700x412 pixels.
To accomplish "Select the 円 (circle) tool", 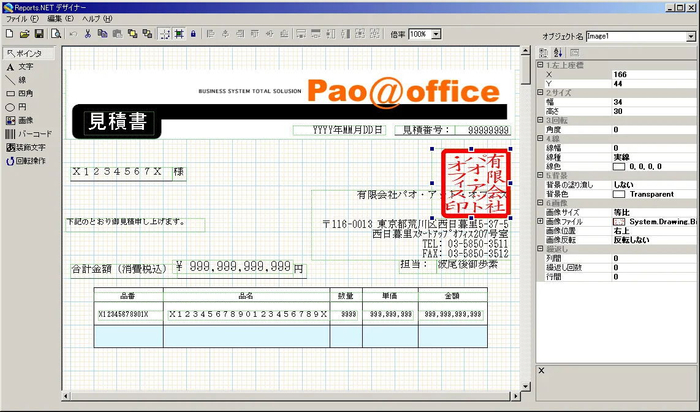I will coord(18,105).
